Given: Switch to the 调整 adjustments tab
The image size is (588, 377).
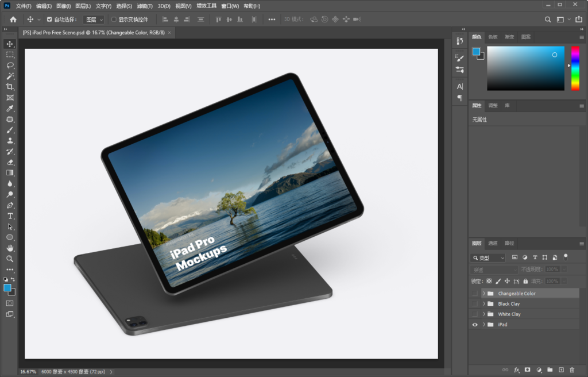Looking at the screenshot, I should click(493, 106).
